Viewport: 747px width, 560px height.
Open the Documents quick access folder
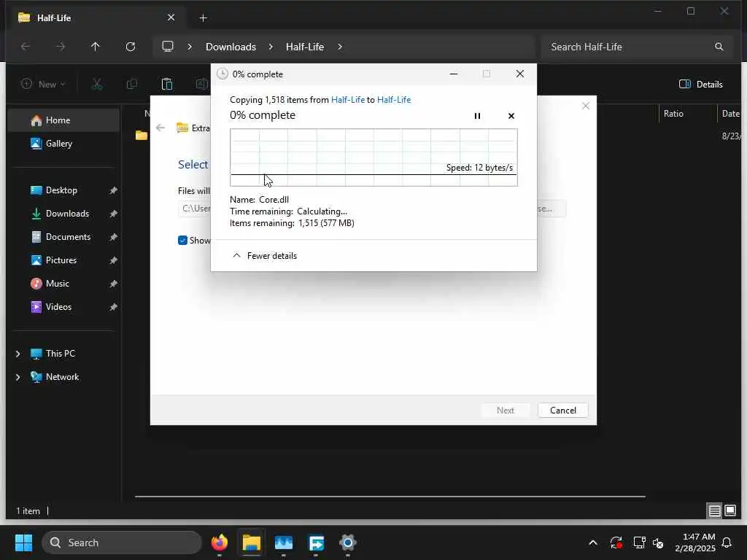pos(63,237)
